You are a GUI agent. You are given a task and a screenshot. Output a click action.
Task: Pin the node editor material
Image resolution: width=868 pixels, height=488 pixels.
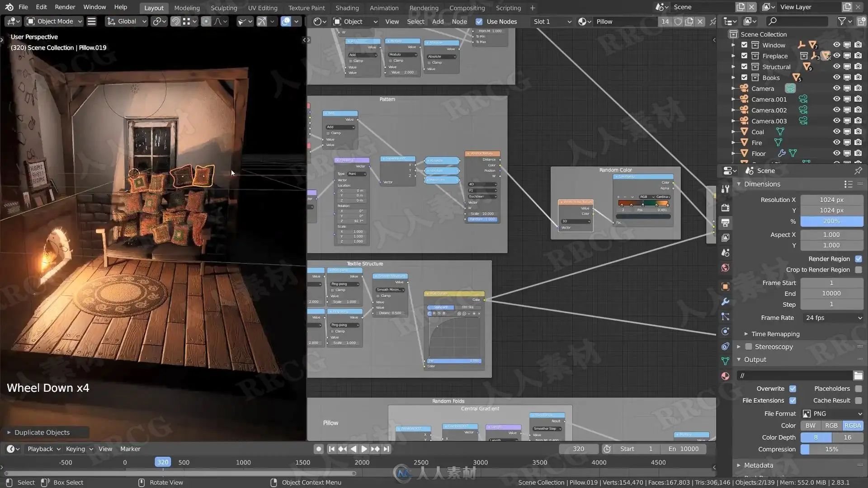click(x=713, y=21)
